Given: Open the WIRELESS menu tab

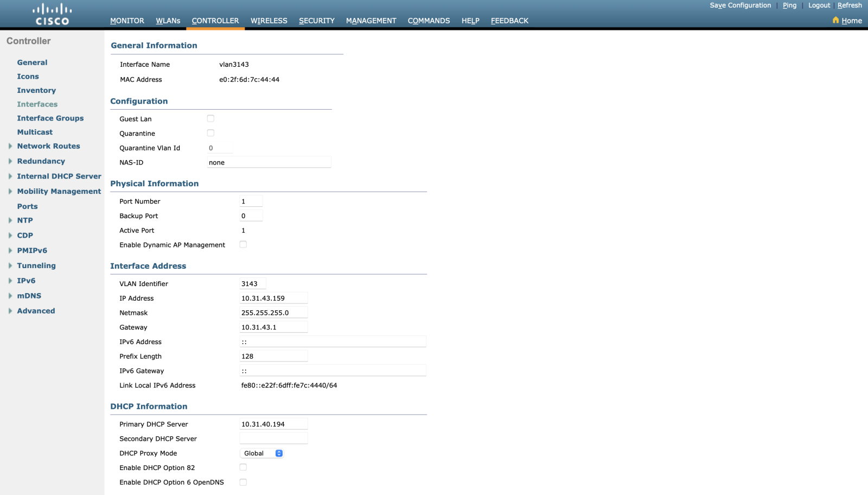Looking at the screenshot, I should 269,21.
